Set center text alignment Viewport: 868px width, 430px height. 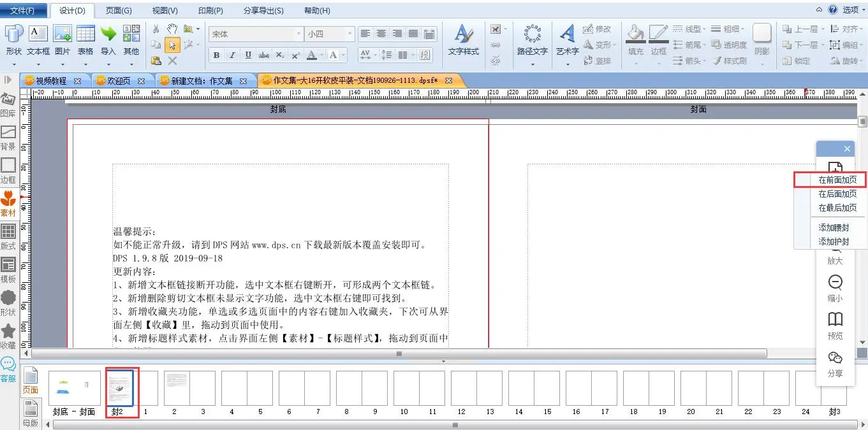tap(381, 34)
